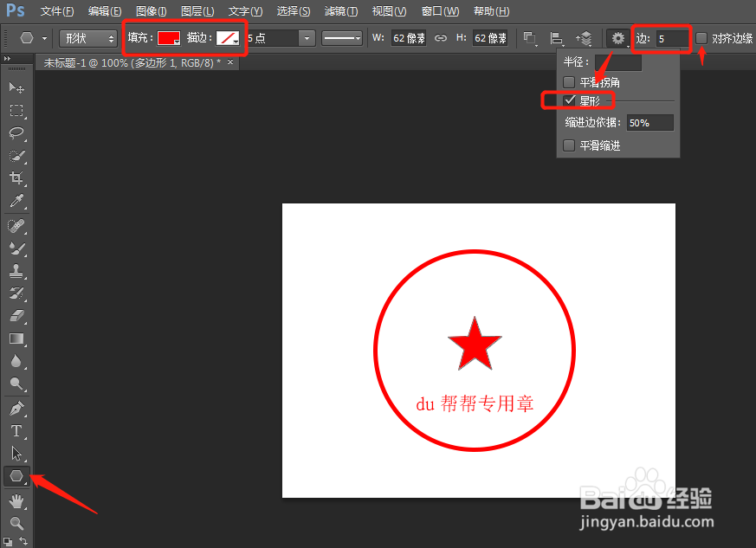Swap foreground and background colors
756x548 pixels.
[x=23, y=541]
